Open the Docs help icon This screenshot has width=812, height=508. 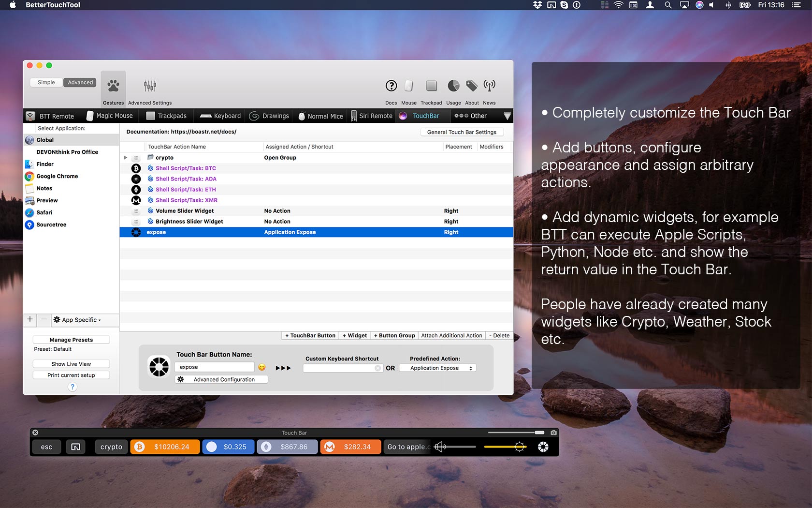coord(391,86)
